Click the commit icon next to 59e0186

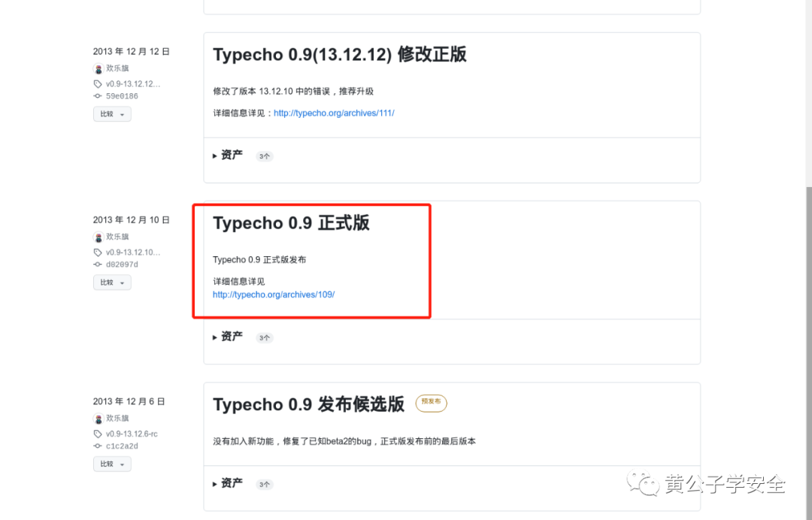click(x=96, y=96)
